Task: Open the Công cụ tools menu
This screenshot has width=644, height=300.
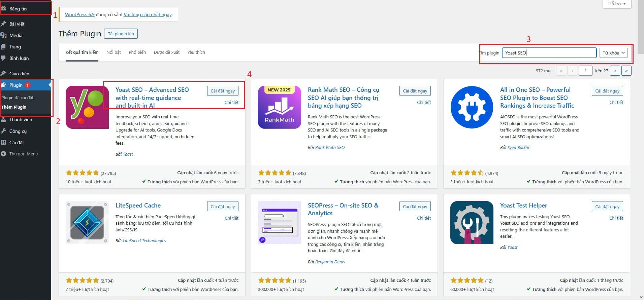Action: pos(26,131)
